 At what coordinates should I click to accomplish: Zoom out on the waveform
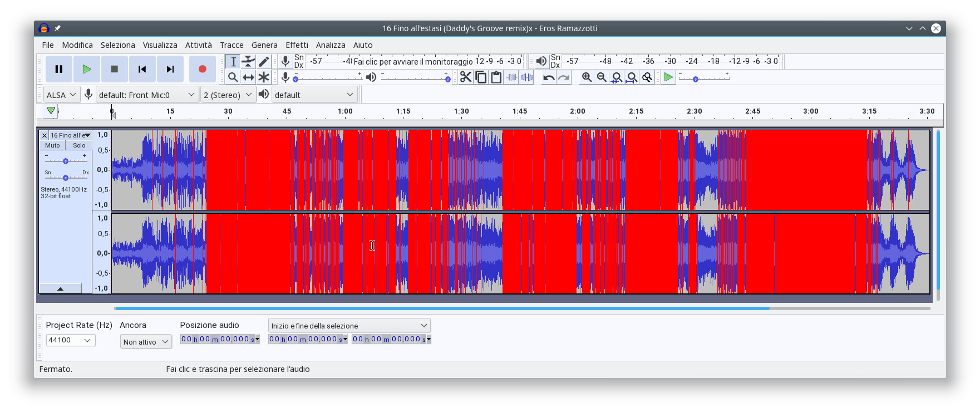(x=602, y=77)
